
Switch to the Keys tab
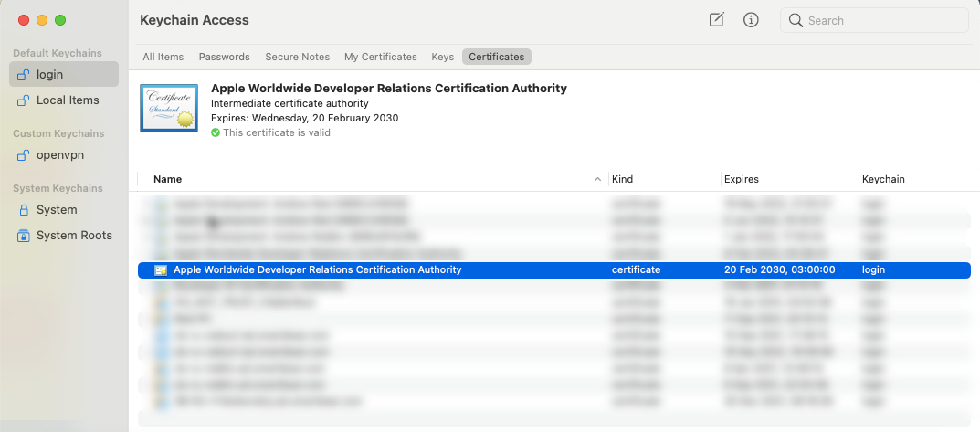pos(442,57)
